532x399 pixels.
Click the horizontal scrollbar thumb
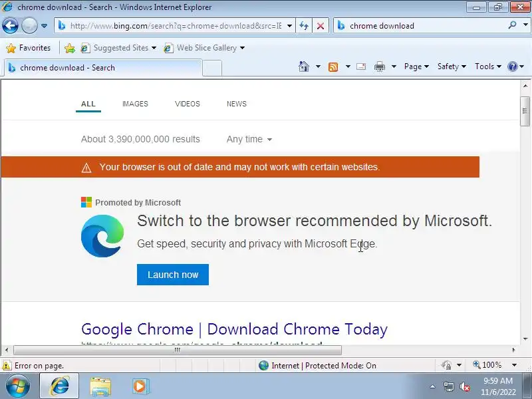177,350
